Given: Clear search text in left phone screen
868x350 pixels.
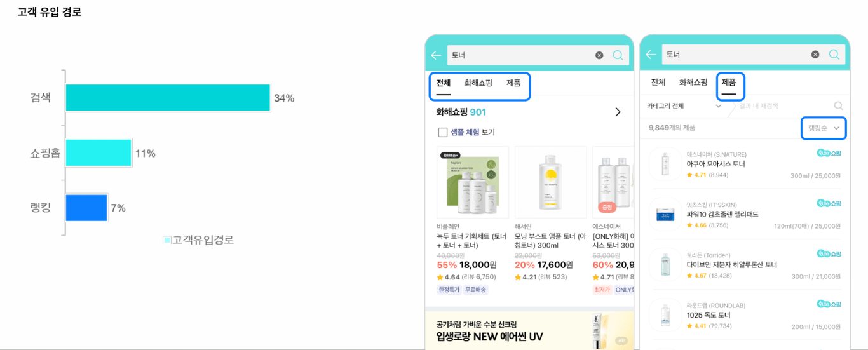Looking at the screenshot, I should pyautogui.click(x=599, y=55).
